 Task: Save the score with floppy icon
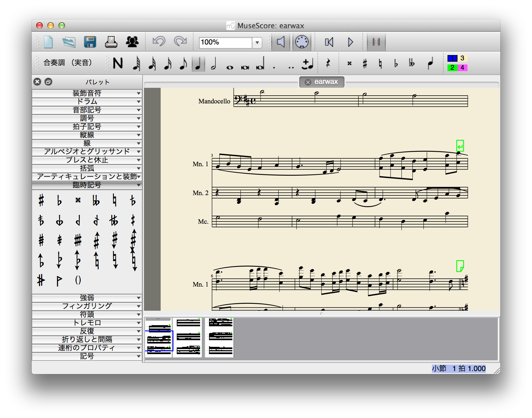(90, 42)
